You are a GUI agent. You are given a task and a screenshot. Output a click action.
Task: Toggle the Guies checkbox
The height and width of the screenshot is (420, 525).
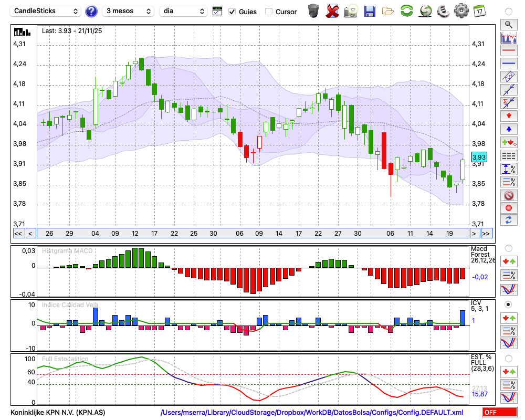pyautogui.click(x=232, y=12)
